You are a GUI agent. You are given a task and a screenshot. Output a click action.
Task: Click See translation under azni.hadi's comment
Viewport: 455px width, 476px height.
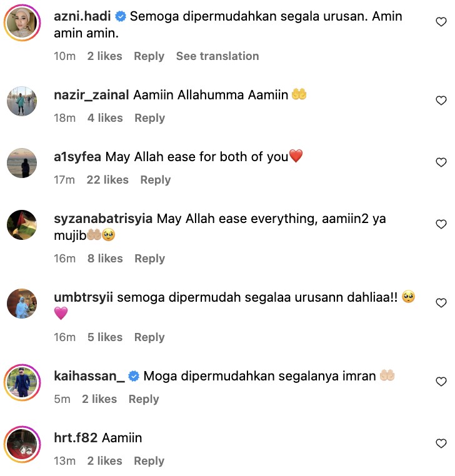point(217,56)
